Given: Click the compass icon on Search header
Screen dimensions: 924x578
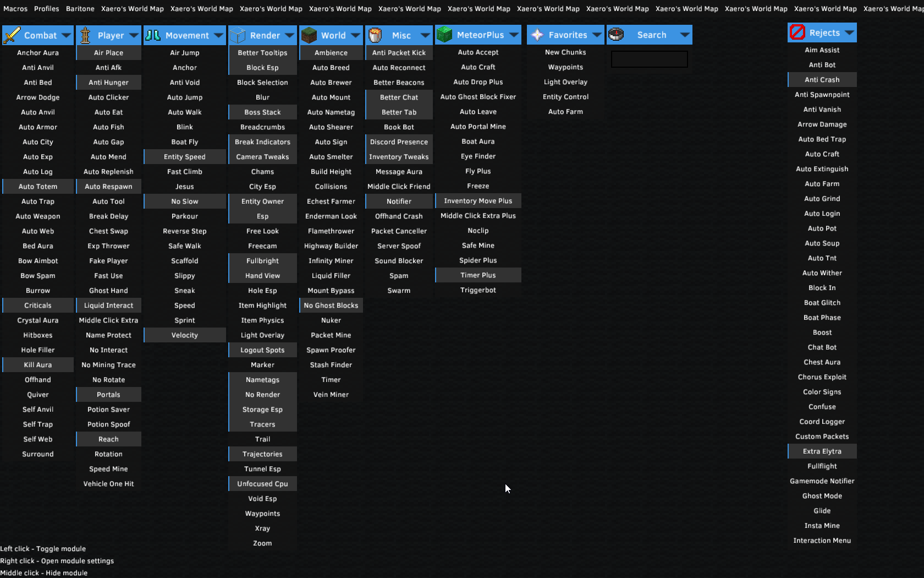Looking at the screenshot, I should (617, 34).
